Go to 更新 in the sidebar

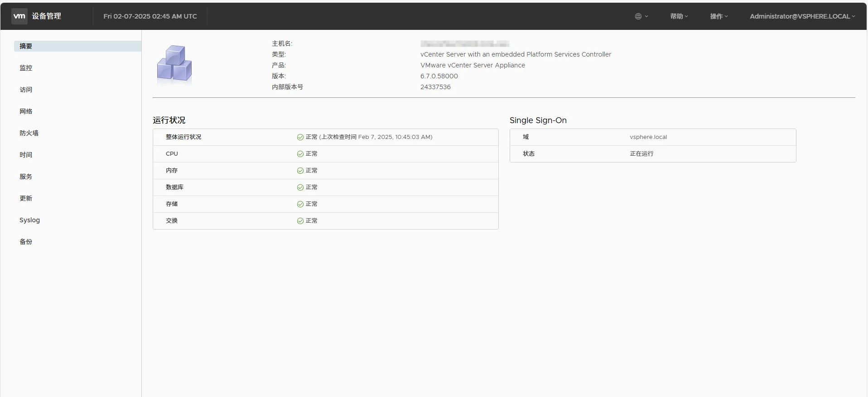(26, 198)
